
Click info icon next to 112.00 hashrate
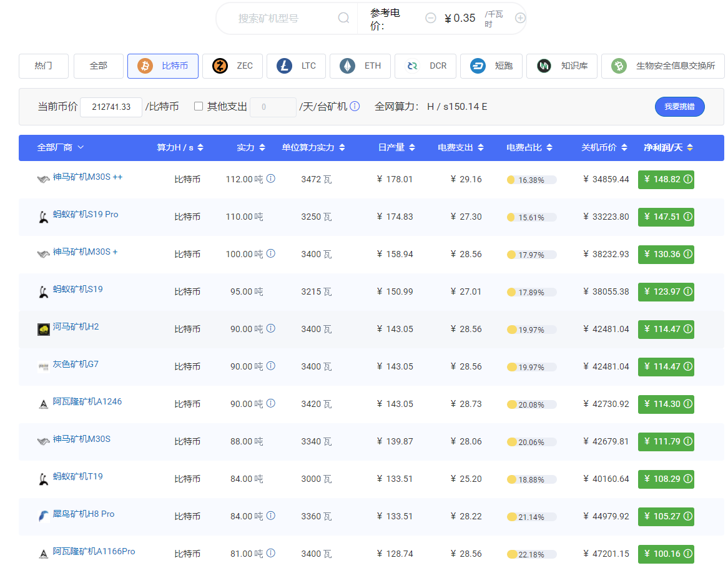tap(271, 179)
